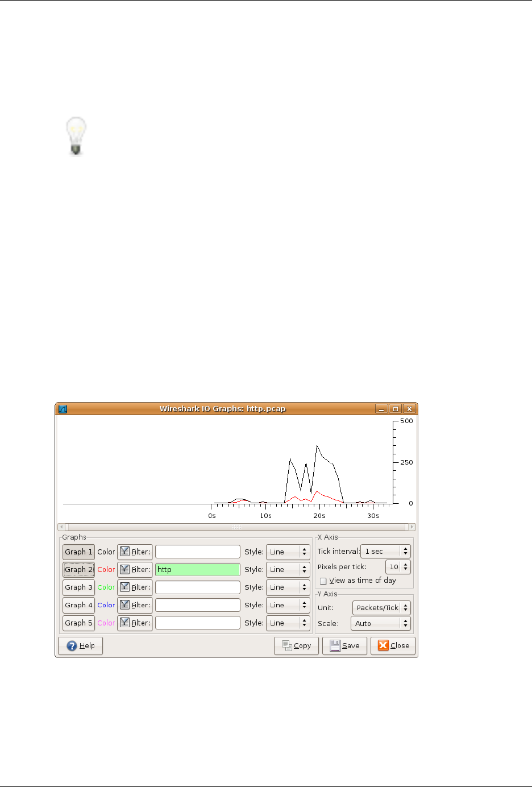Click the 250 label on Y axis
This screenshot has width=532, height=787.
pyautogui.click(x=406, y=462)
